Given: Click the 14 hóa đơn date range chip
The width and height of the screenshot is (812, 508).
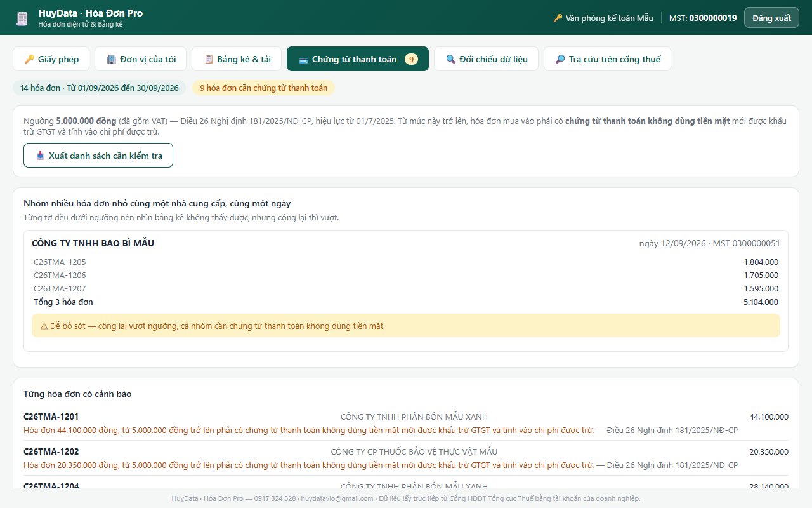Looking at the screenshot, I should tap(100, 88).
